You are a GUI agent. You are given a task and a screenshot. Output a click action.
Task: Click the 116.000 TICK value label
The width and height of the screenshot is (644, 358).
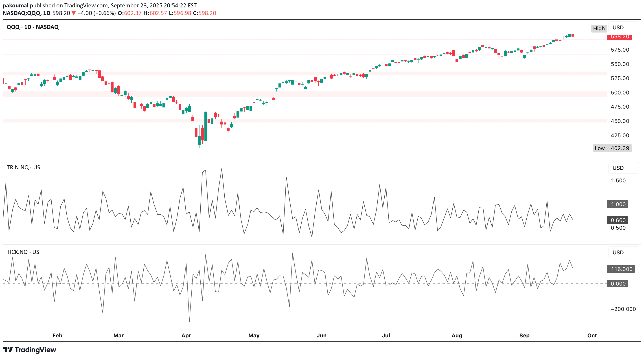point(621,269)
